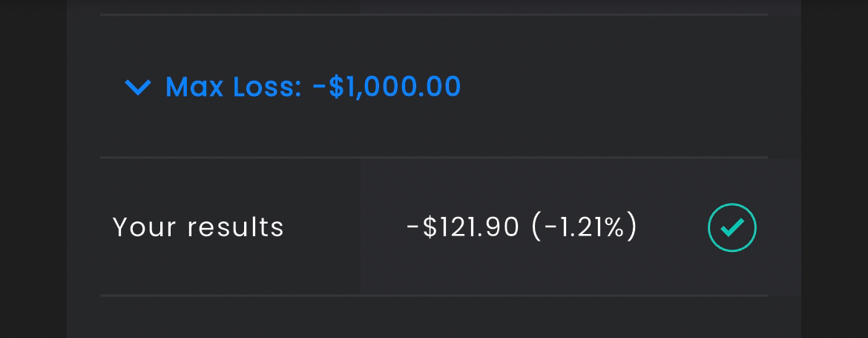Click the lighter results value cell background
The image size is (868, 338).
click(581, 227)
